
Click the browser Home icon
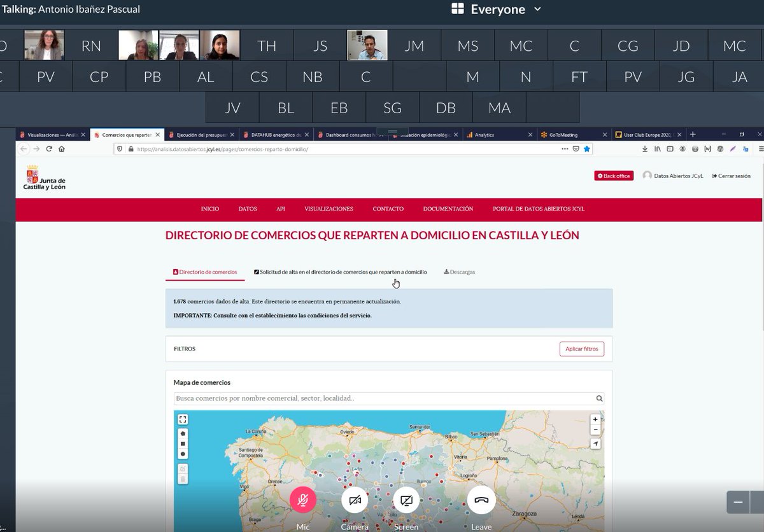pyautogui.click(x=62, y=148)
